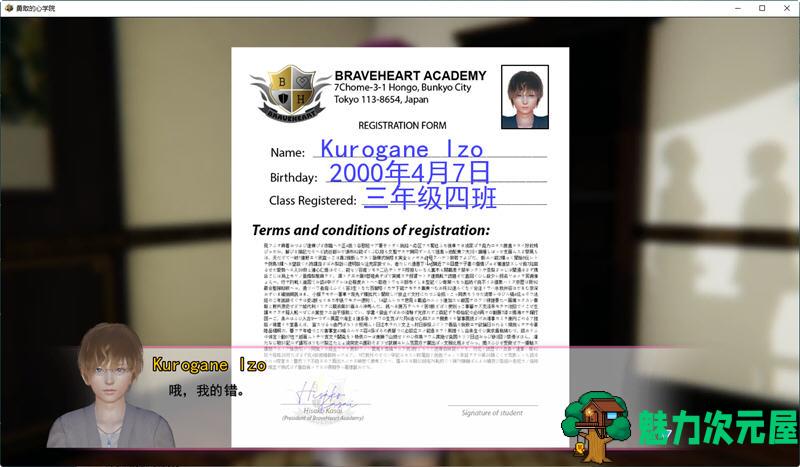Click the speaker name 'Kurogane Izo' in dialogue box

click(209, 364)
